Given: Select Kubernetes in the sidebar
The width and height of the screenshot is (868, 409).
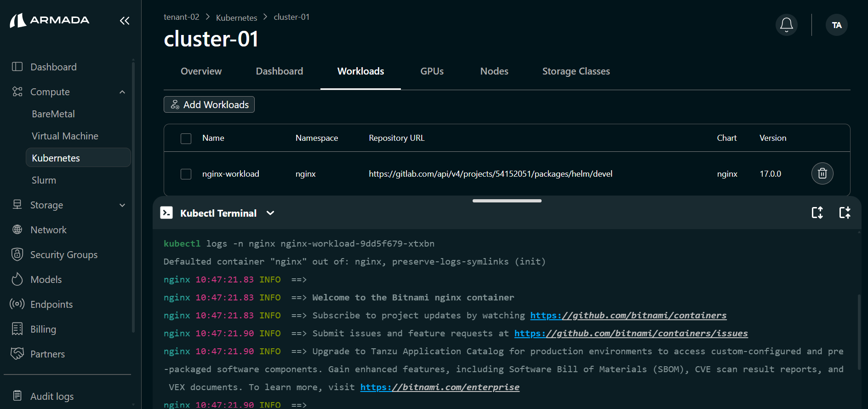Looking at the screenshot, I should coord(78,158).
